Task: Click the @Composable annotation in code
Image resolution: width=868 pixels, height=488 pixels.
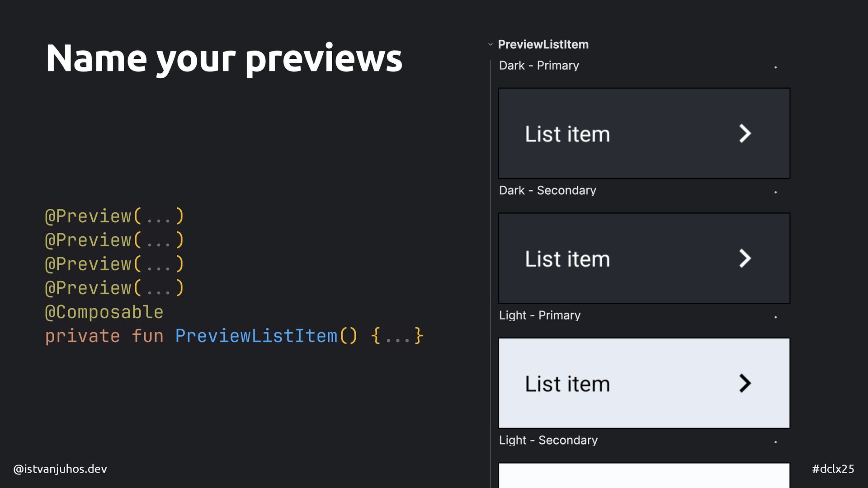Action: (104, 312)
